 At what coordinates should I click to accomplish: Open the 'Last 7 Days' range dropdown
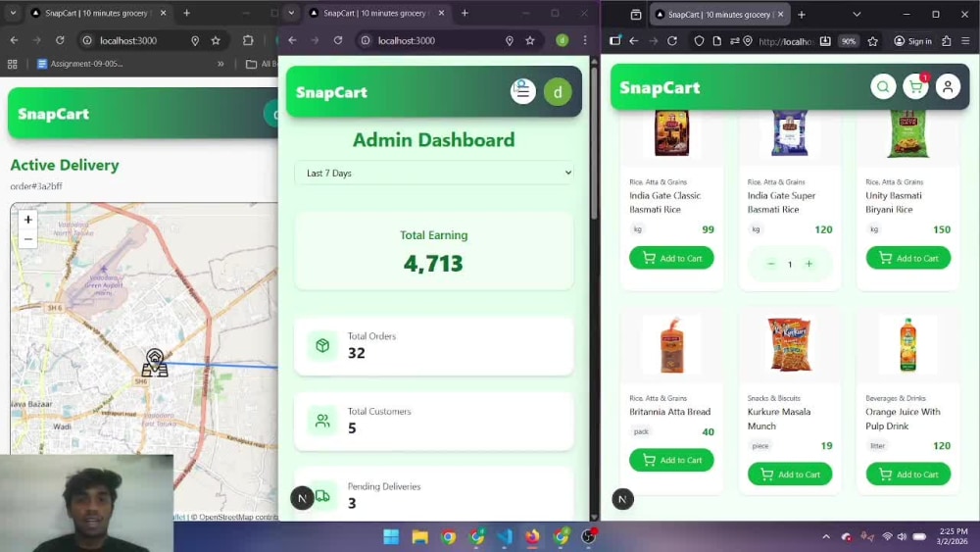[x=434, y=174]
